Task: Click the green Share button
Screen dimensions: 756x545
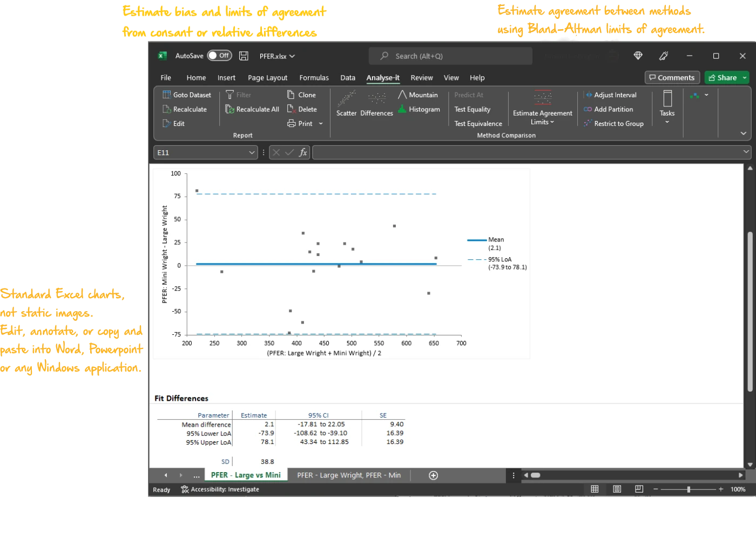Action: [723, 78]
